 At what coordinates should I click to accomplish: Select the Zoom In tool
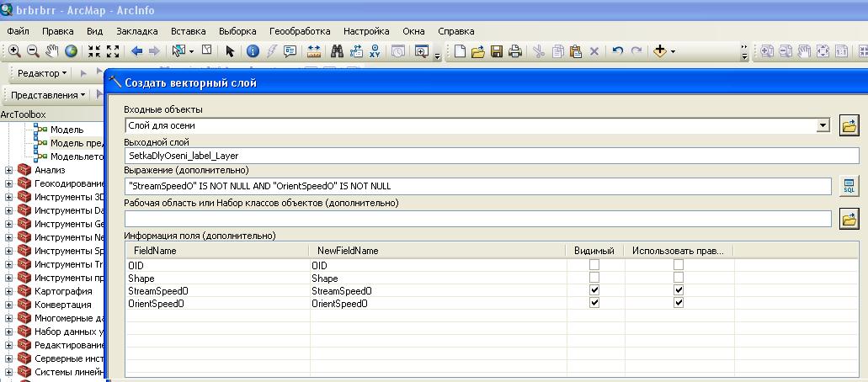click(x=13, y=51)
